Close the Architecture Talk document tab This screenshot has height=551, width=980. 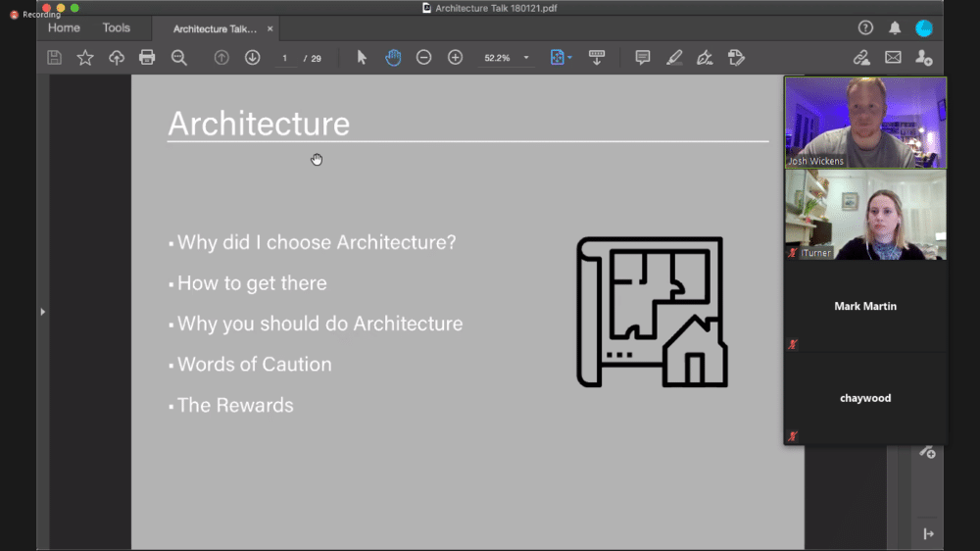click(270, 28)
